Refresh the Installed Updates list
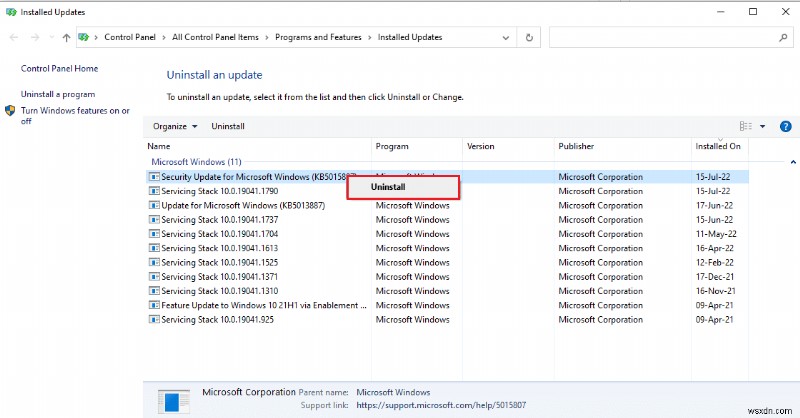 pos(529,38)
